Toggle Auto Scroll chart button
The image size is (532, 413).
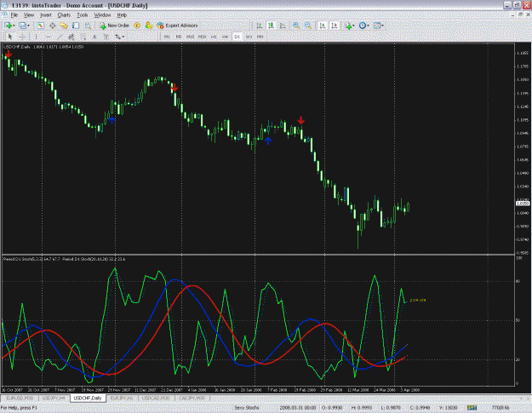coord(323,26)
